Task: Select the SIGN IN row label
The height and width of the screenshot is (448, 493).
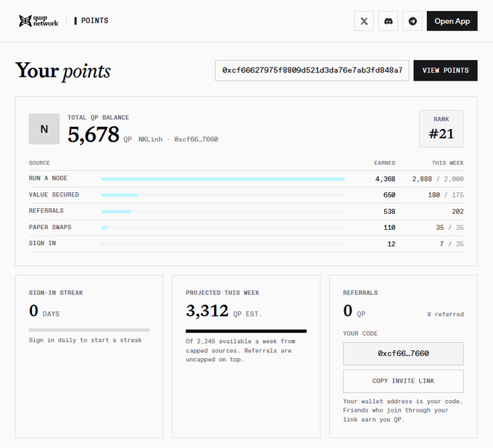Action: coord(43,243)
